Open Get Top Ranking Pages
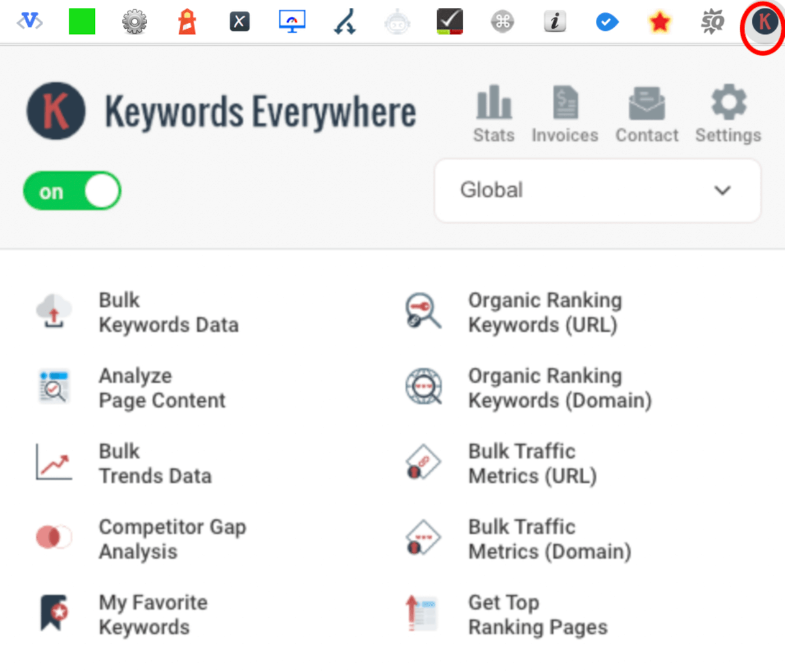This screenshot has height=672, width=785. (x=537, y=614)
